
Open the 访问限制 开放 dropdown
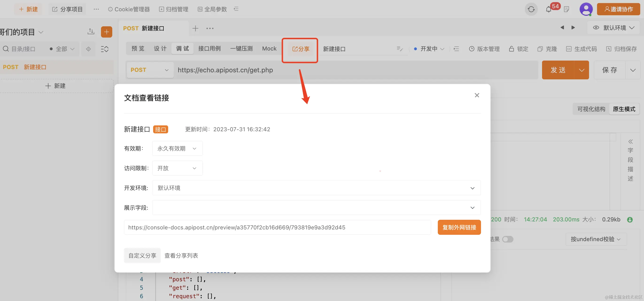(x=177, y=168)
